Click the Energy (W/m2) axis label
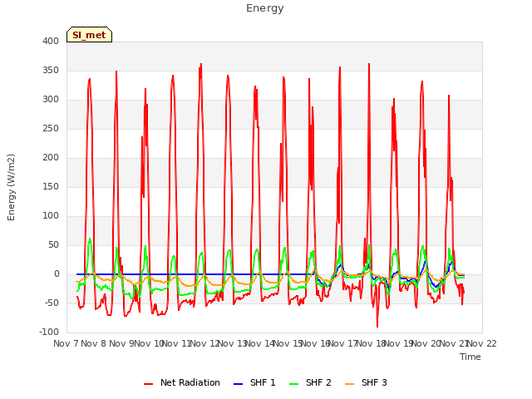Viewport: 532px width, 399px height. click(11, 187)
